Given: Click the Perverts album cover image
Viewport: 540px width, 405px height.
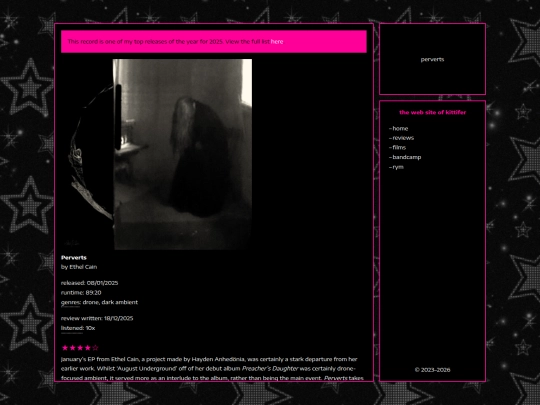Looking at the screenshot, I should (x=157, y=154).
